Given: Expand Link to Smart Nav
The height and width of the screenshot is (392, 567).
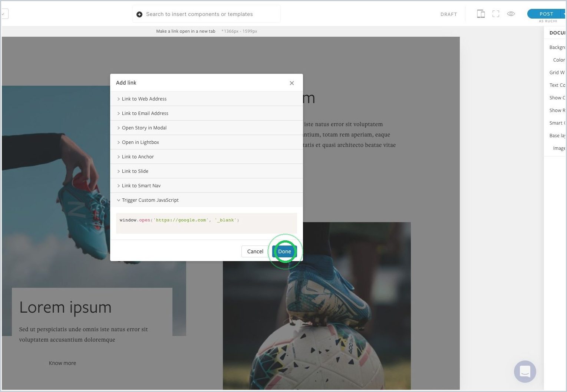Looking at the screenshot, I should 207,185.
